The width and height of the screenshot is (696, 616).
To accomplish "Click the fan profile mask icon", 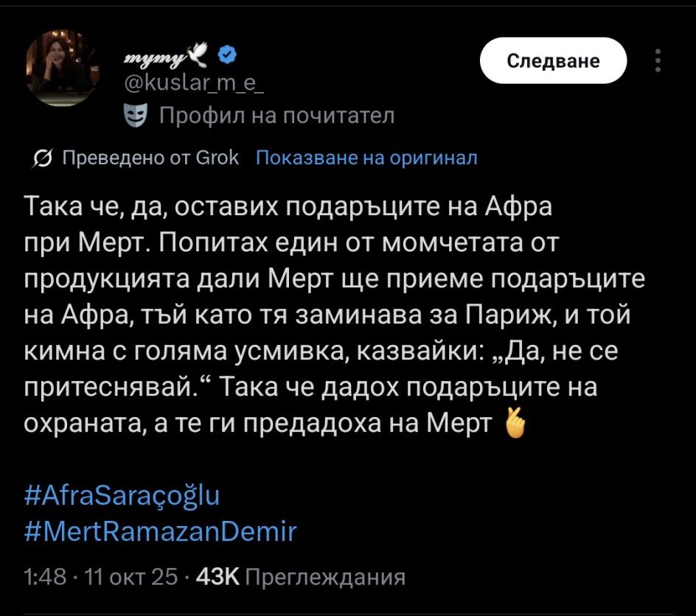I will point(135,115).
